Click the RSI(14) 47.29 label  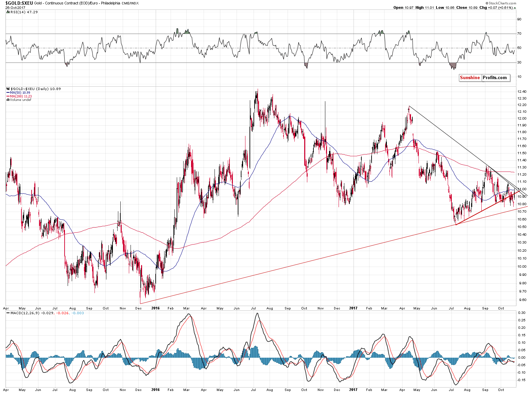24,12
